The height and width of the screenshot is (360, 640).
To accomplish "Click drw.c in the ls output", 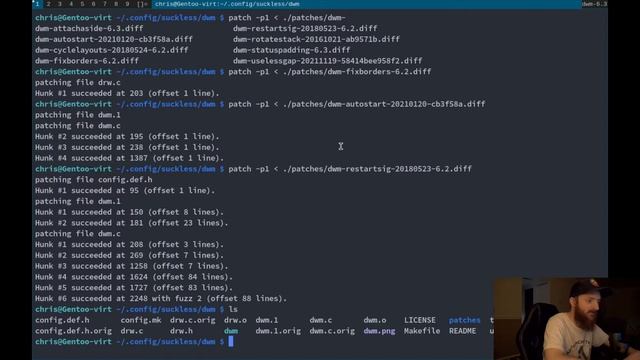I will (132, 331).
